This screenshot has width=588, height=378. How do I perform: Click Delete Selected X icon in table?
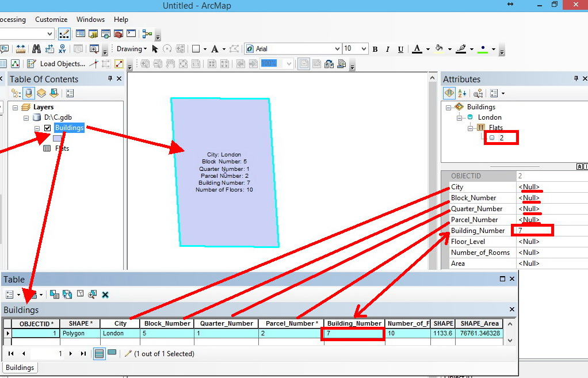(x=105, y=295)
